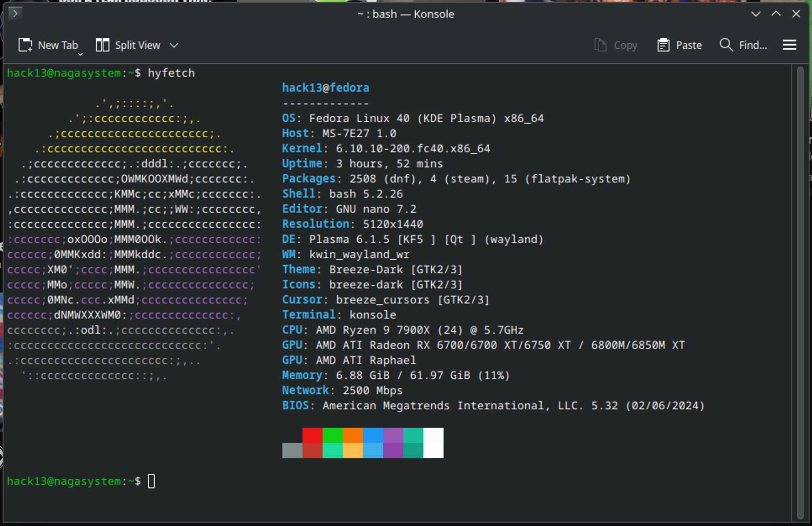This screenshot has height=526, width=812.
Task: Click the Kernel value '6.10.10-200.fc40.x86_64'
Action: [413, 148]
